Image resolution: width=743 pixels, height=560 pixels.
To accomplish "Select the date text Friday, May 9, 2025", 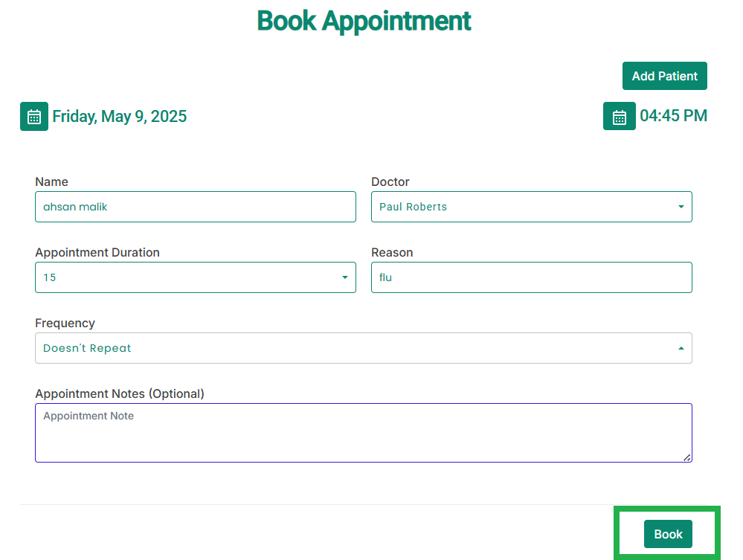I will [120, 117].
